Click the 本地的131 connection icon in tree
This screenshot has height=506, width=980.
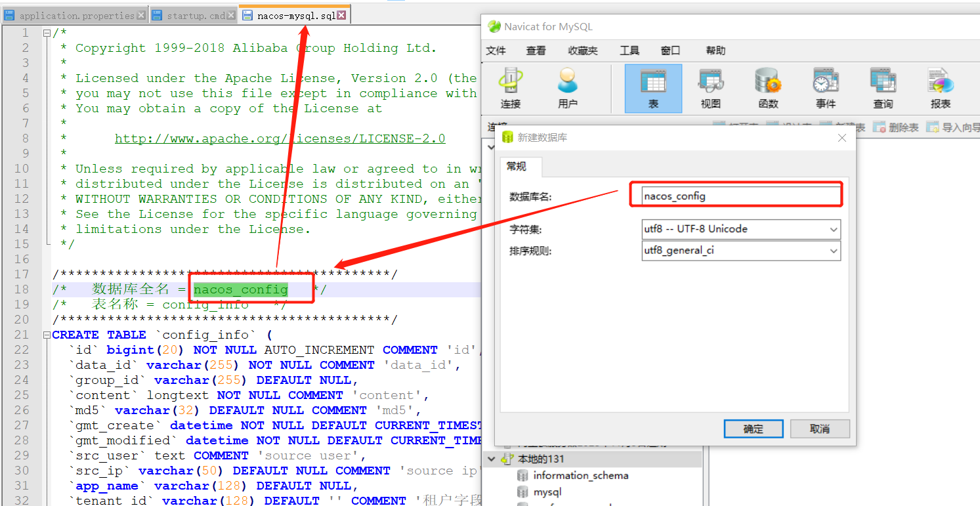(507, 459)
